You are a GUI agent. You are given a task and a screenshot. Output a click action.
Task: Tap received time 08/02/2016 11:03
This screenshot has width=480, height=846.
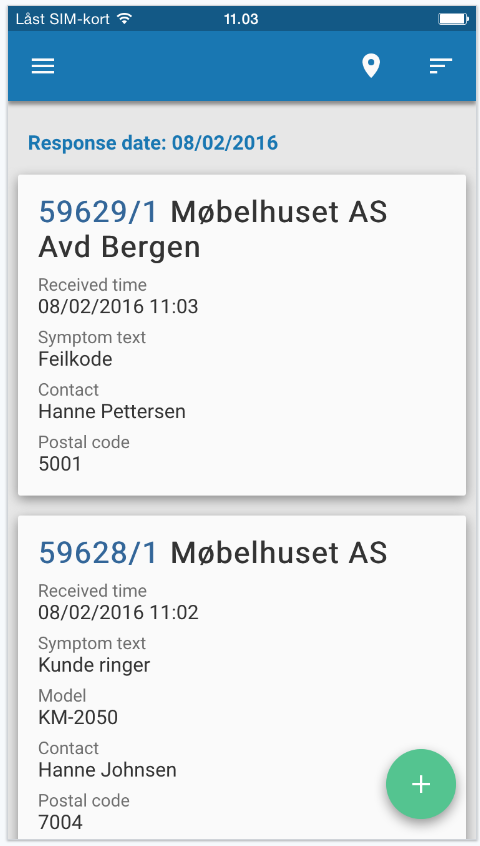coord(118,306)
